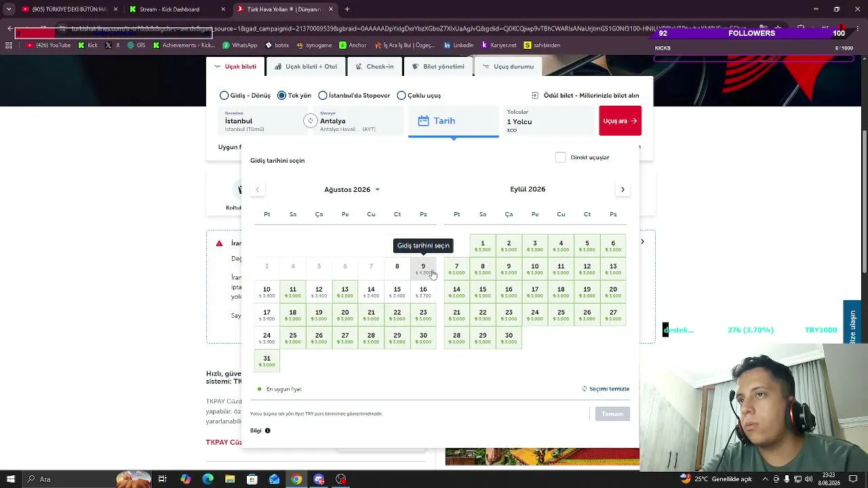Open the tab search chevron in Chrome
This screenshot has height=488, width=868.
[9, 9]
